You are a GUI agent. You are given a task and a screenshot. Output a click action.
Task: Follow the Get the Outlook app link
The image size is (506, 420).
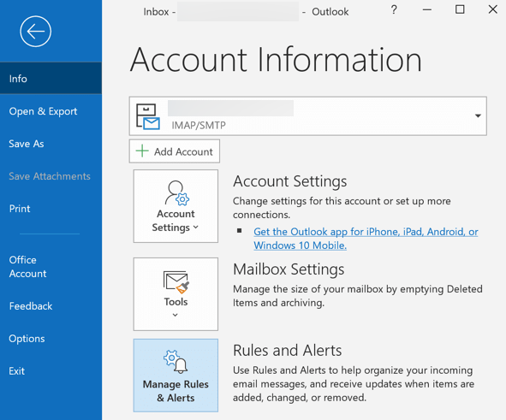pyautogui.click(x=366, y=239)
